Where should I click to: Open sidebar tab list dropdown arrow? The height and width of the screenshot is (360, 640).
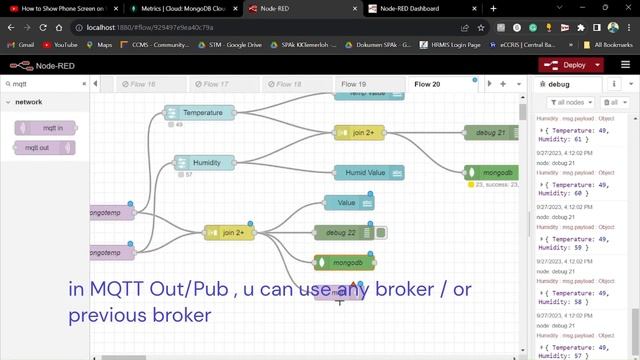631,84
